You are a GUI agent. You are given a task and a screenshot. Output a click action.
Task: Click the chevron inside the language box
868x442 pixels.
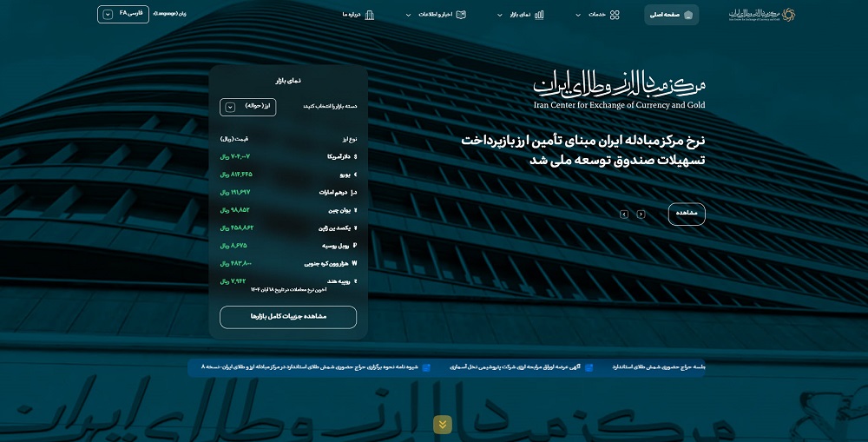108,15
